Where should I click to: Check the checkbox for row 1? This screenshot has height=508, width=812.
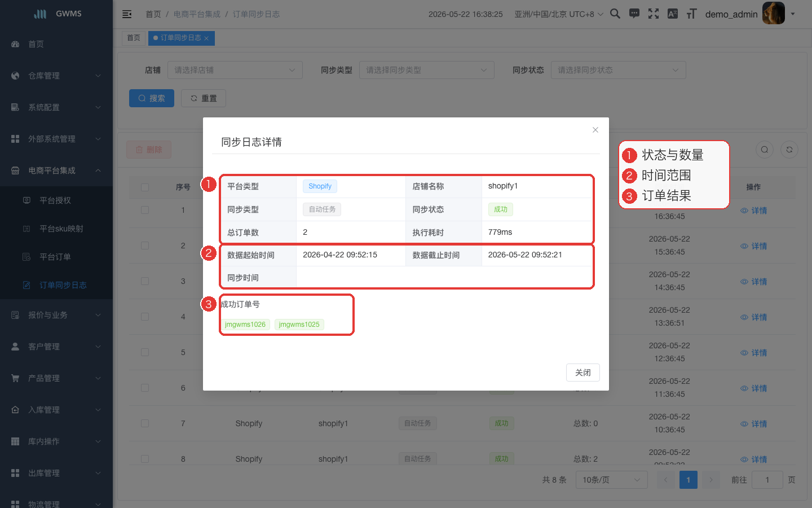point(145,210)
